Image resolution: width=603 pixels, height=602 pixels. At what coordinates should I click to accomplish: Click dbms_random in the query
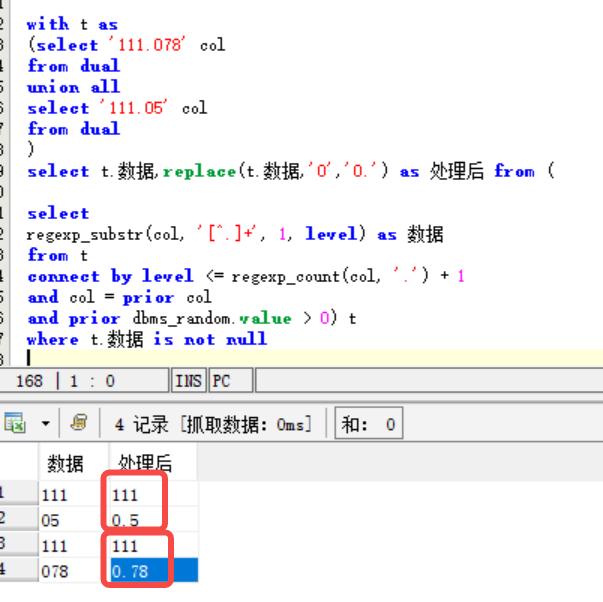point(181,318)
